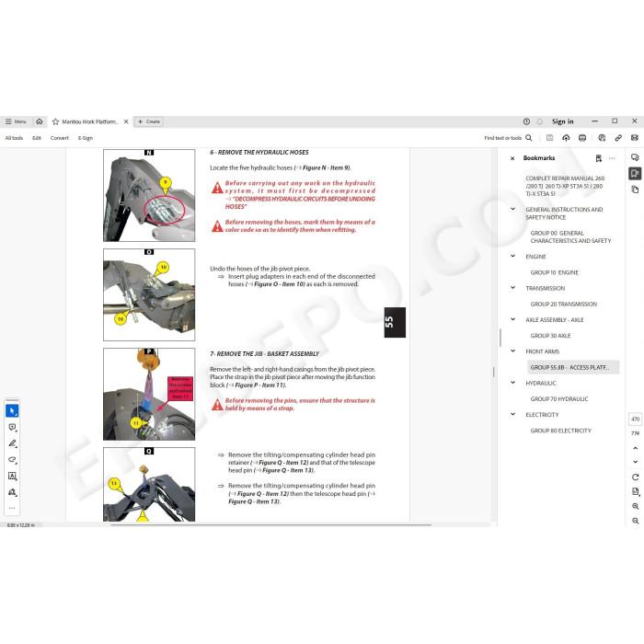Click the add bookmark icon
The height and width of the screenshot is (644, 644).
click(x=598, y=158)
